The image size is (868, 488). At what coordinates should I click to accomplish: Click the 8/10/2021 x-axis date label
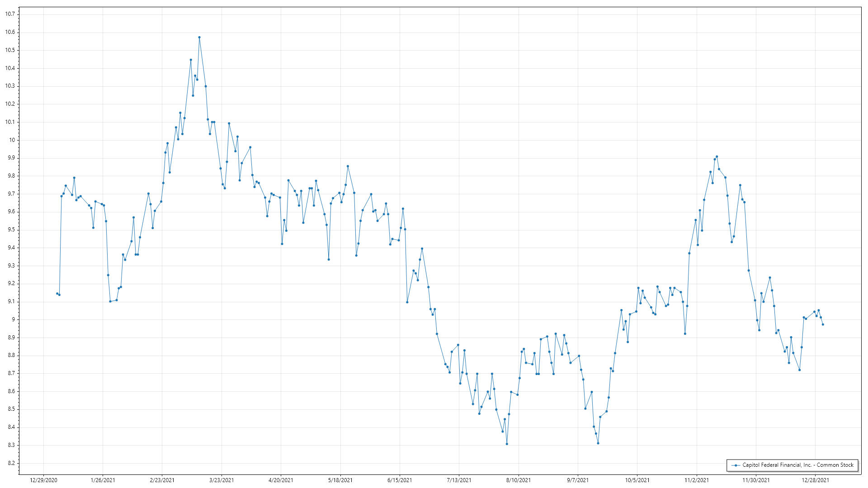click(519, 480)
